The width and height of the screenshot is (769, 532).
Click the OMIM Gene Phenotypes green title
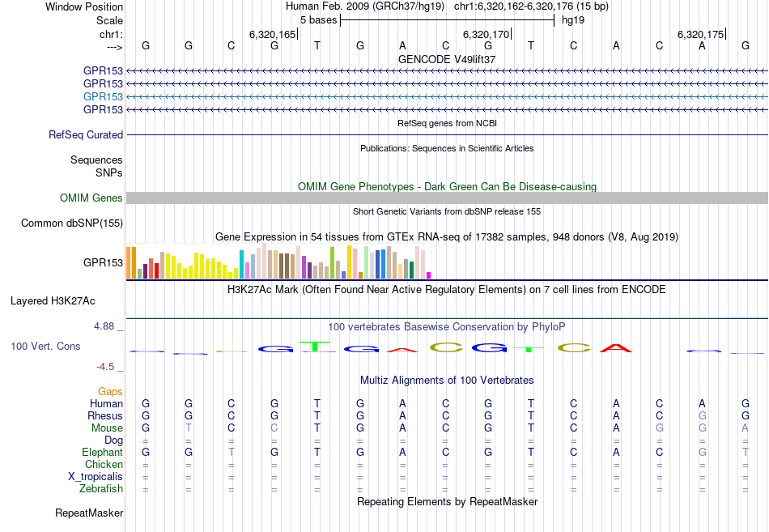(447, 186)
